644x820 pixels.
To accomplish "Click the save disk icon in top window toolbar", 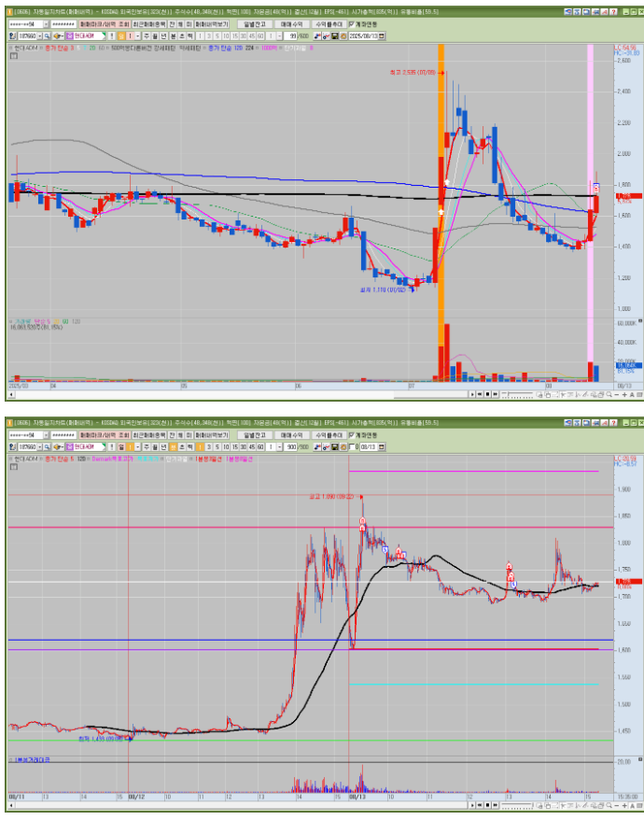I will coord(334,36).
